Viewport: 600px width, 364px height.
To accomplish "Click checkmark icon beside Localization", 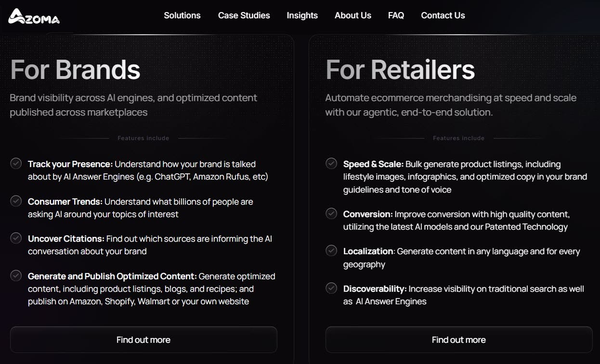I will (331, 250).
